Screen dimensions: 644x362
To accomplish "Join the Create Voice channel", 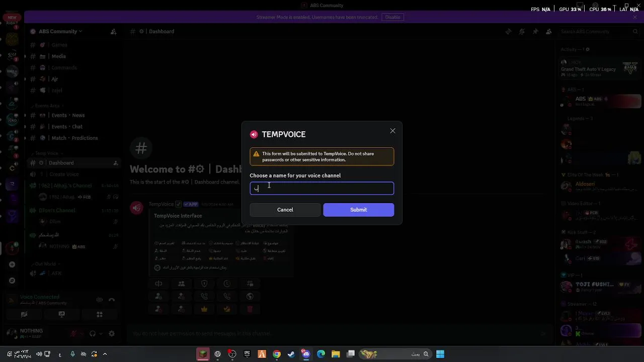I will (x=73, y=174).
